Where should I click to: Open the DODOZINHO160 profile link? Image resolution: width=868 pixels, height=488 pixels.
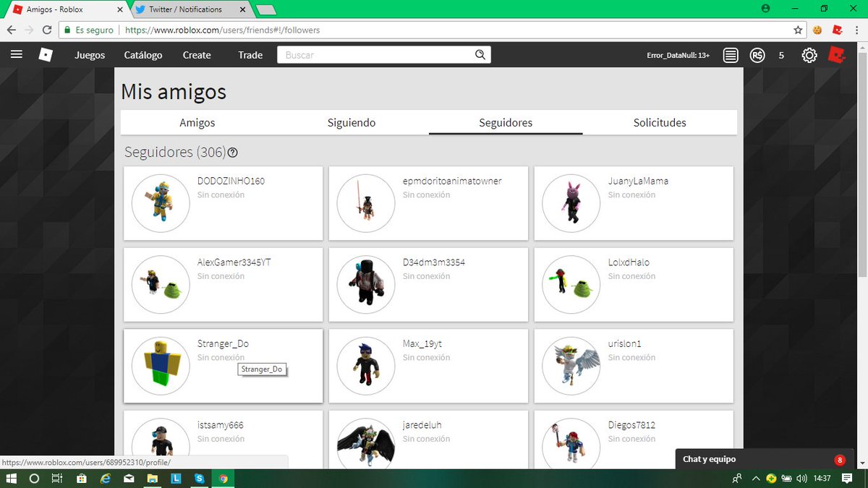pyautogui.click(x=231, y=181)
